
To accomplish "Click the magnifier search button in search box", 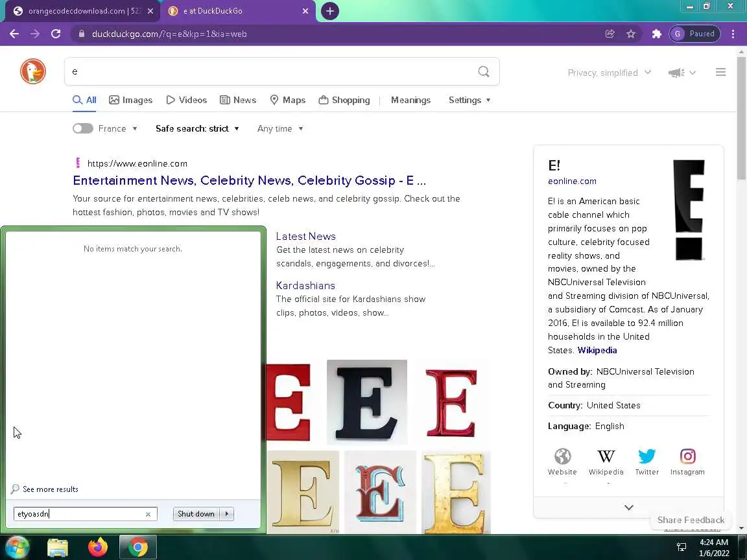I will tap(484, 71).
